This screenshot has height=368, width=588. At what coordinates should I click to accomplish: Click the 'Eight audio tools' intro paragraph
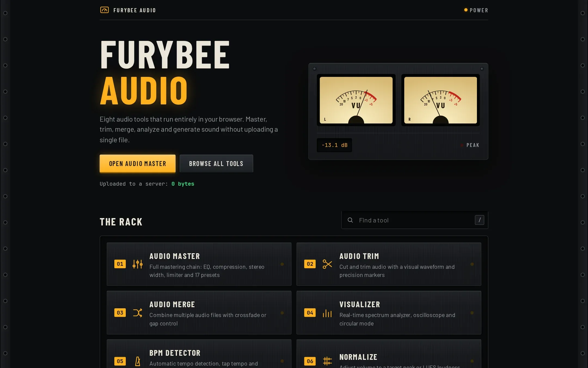tap(189, 129)
